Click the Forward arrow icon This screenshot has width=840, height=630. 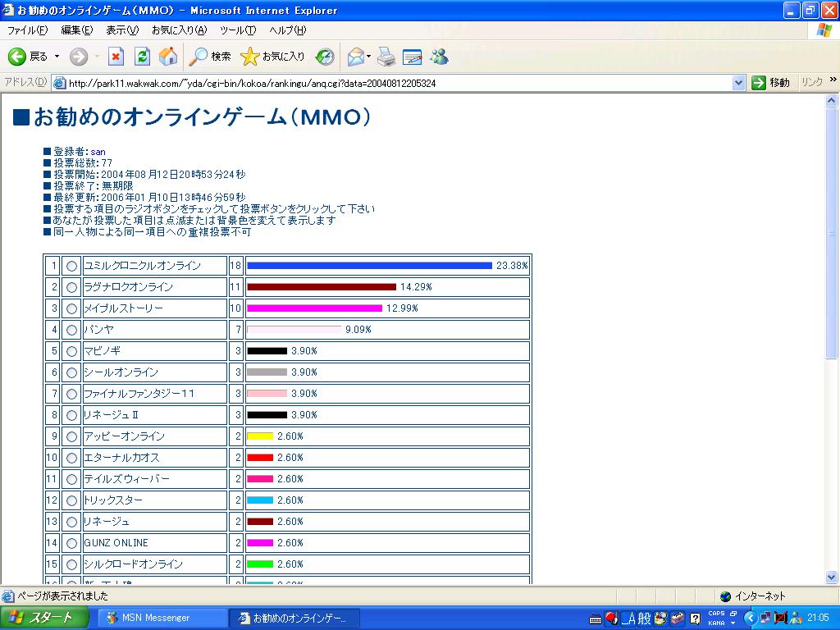point(78,57)
